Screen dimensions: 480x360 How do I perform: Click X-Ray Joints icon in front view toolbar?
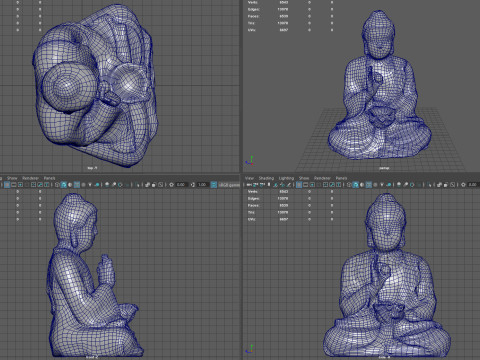[x=452, y=184]
